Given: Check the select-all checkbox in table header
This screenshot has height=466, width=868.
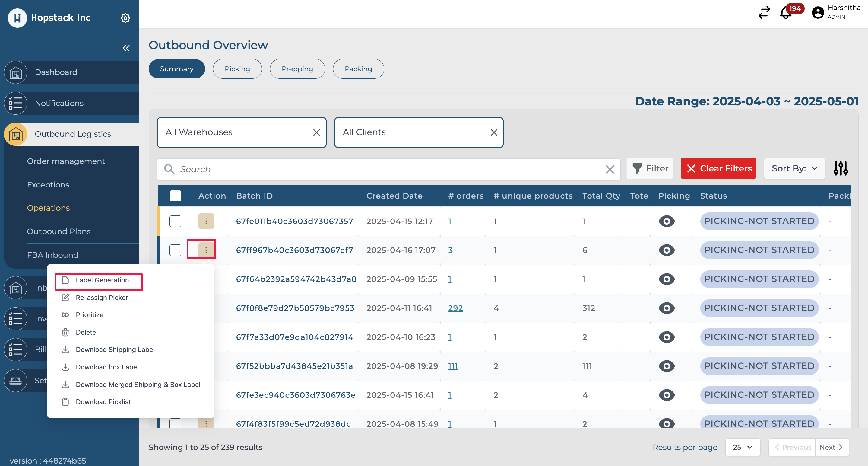Looking at the screenshot, I should pos(175,196).
